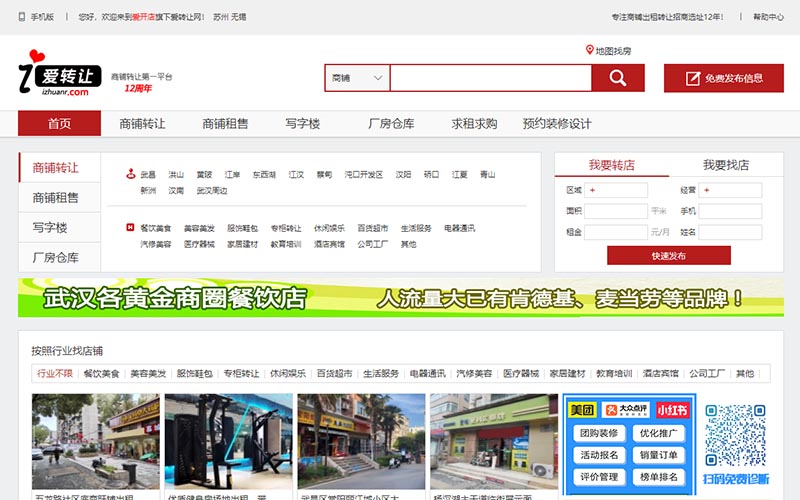Click 榜单排名 in the ad panel
This screenshot has height=500, width=800.
click(659, 477)
